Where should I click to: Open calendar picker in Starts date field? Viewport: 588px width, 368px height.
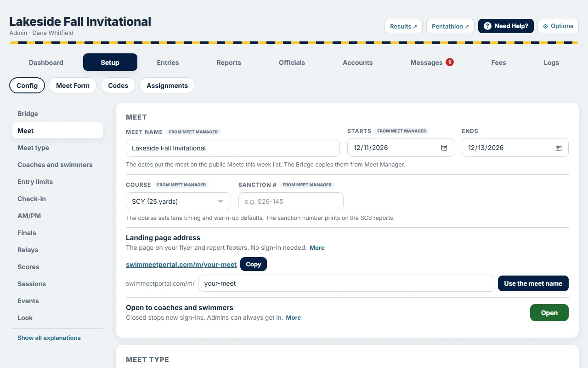pyautogui.click(x=444, y=148)
